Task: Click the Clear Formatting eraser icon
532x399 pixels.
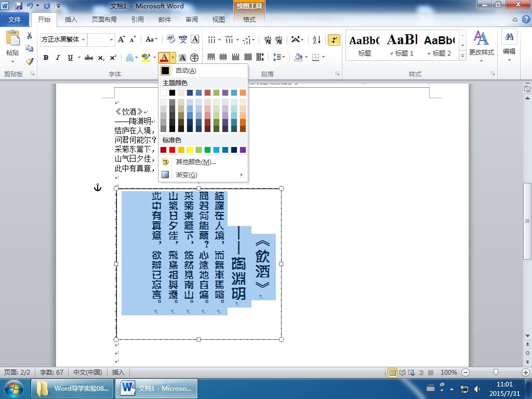Action: pyautogui.click(x=170, y=39)
